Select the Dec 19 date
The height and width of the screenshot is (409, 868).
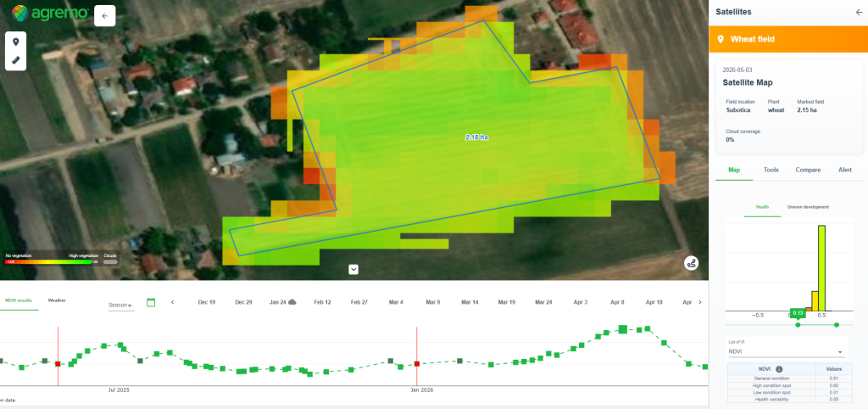[207, 303]
